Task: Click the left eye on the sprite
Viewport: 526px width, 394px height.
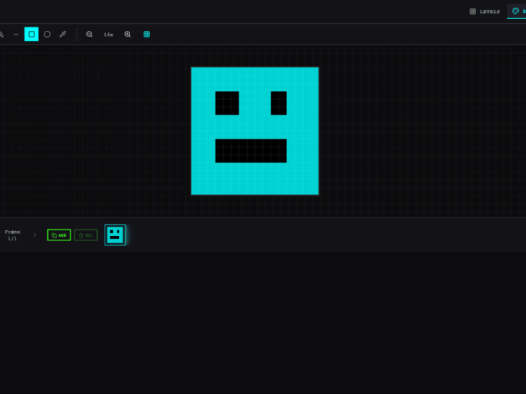Action: pyautogui.click(x=227, y=103)
